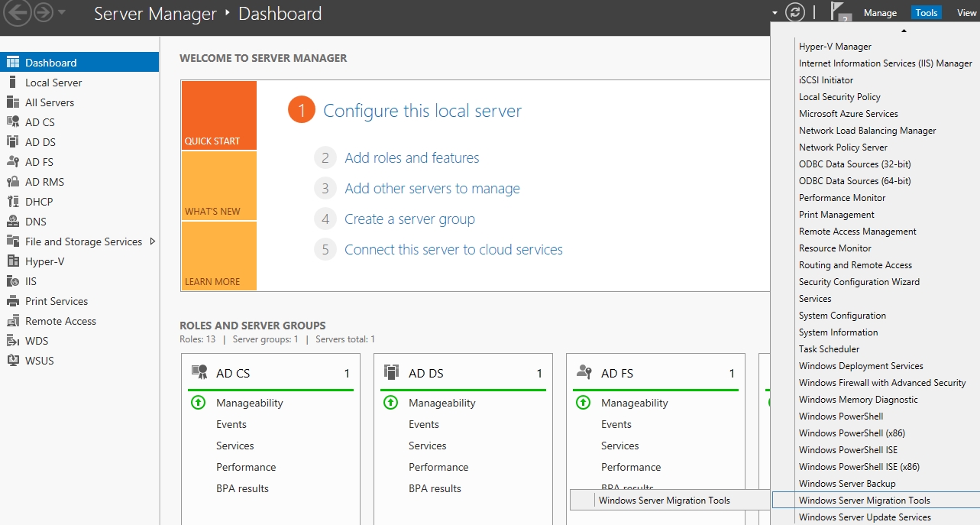Click the Print Services sidebar icon
Viewport: 980px width, 525px height.
[x=12, y=301]
